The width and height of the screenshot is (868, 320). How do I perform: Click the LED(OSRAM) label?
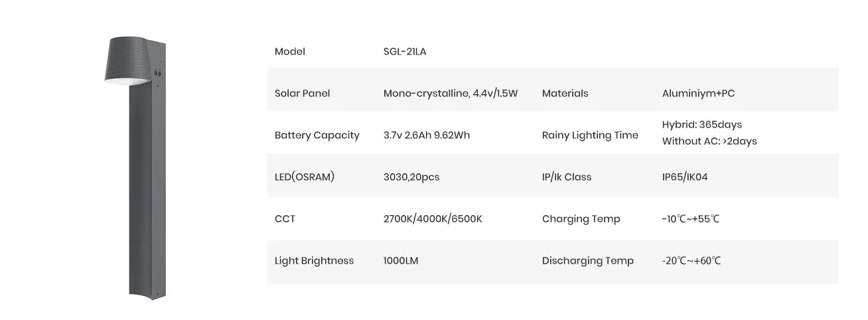[304, 177]
